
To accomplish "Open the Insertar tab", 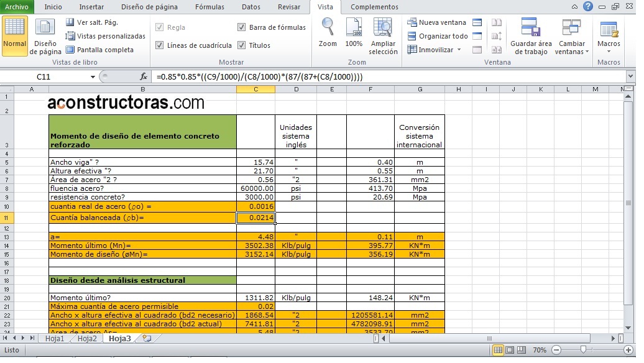I will [x=91, y=7].
